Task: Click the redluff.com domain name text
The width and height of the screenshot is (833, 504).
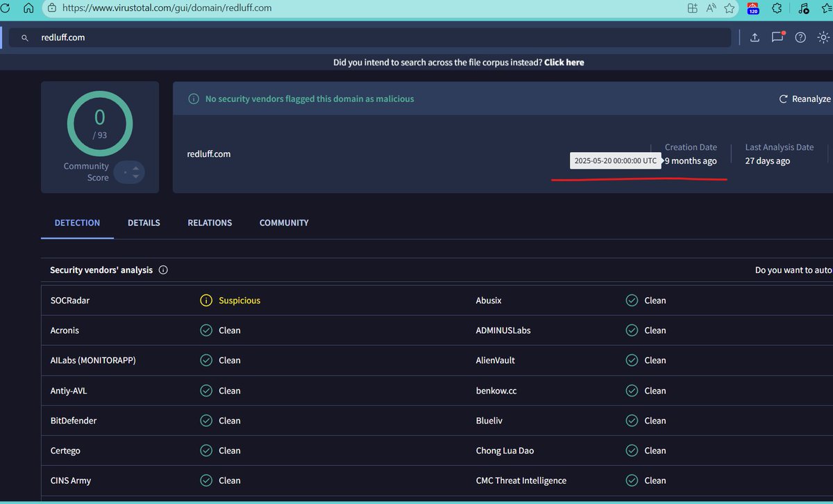Action: coord(209,154)
